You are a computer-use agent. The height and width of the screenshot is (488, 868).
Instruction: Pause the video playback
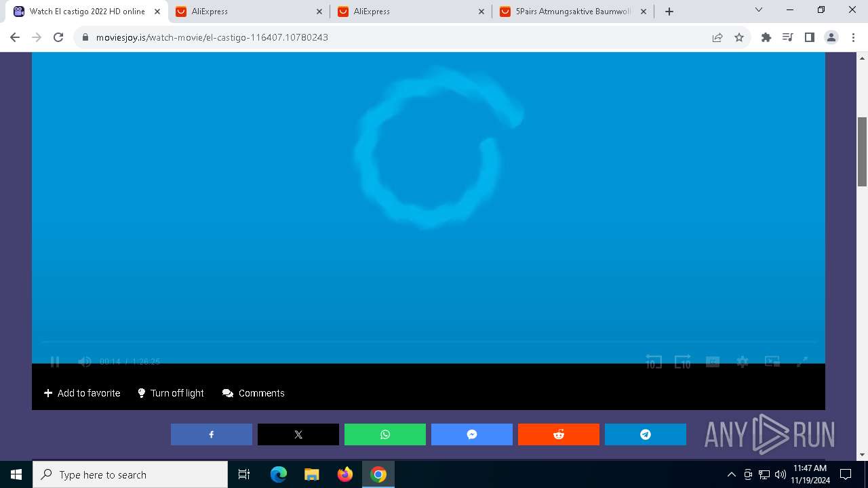tap(55, 362)
